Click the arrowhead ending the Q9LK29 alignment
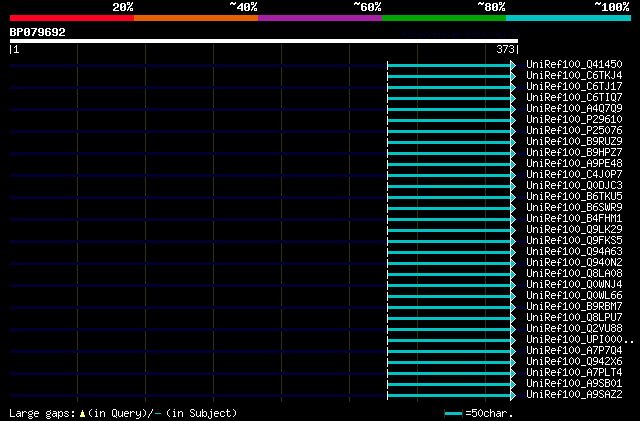640x421 pixels. [513, 231]
